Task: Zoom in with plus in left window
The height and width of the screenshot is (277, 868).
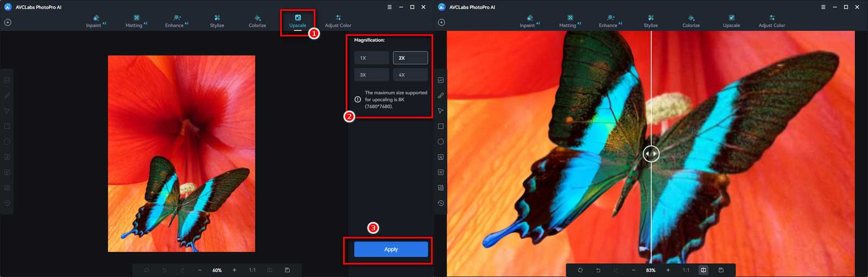Action: tap(235, 270)
